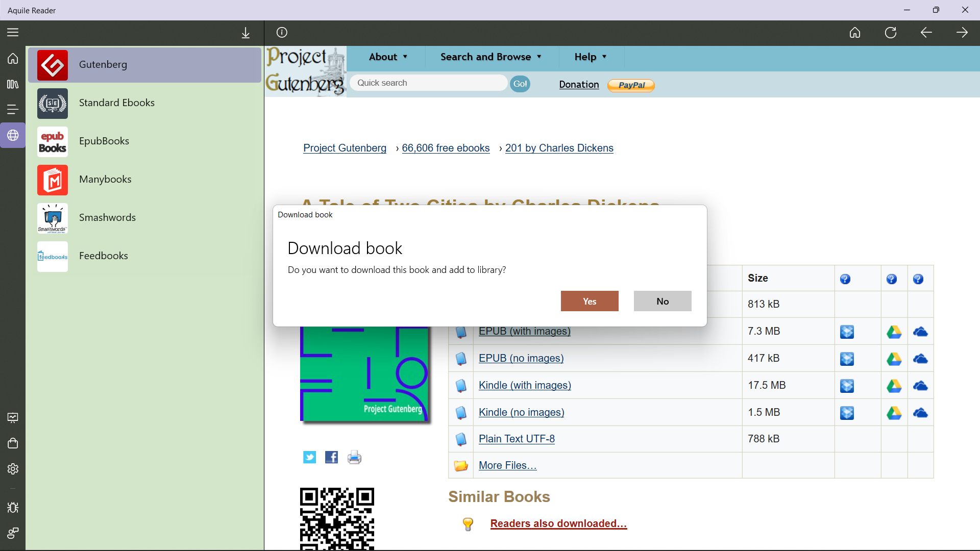This screenshot has width=980, height=551.
Task: Share book on Facebook
Action: point(331,457)
